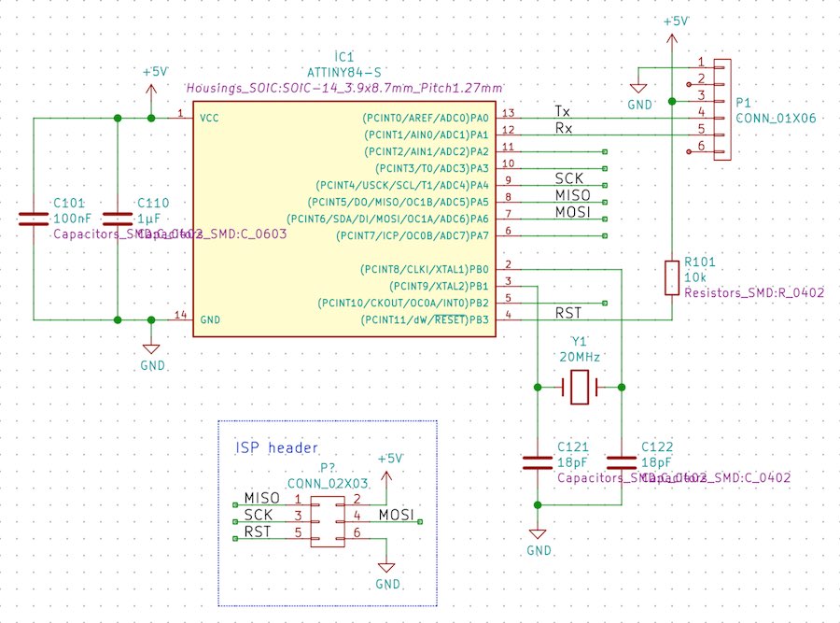Click the 18pF value of C122

pyautogui.click(x=657, y=462)
